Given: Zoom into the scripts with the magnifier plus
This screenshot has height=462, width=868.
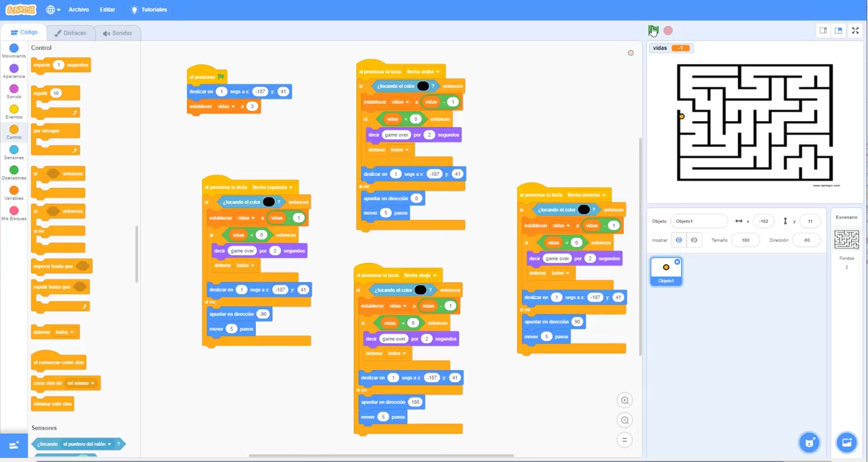Looking at the screenshot, I should click(x=624, y=400).
